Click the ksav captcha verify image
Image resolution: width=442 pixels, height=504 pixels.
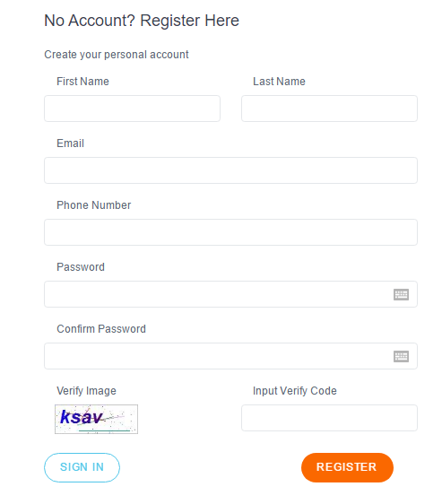pos(96,419)
